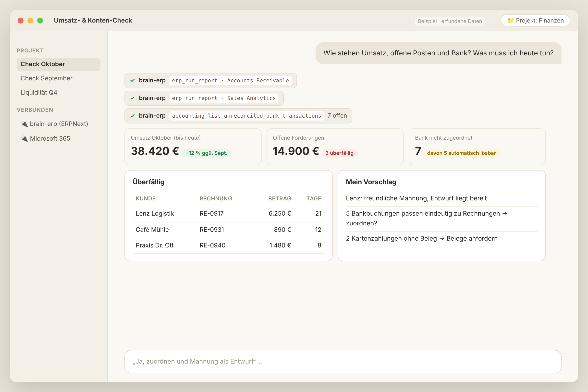Click the 2 Kartenzahlungen ohne Beleg suggestion
588x392 pixels.
pos(441,238)
